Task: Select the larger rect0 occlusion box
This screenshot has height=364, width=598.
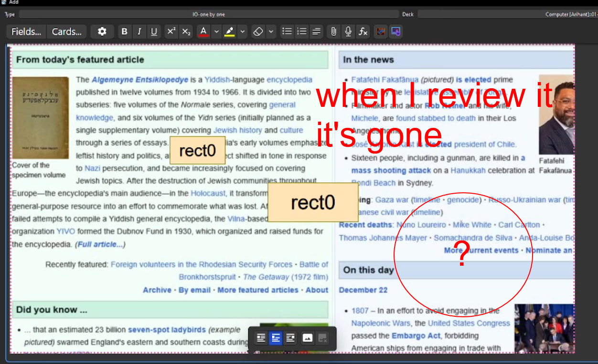Action: pyautogui.click(x=313, y=202)
